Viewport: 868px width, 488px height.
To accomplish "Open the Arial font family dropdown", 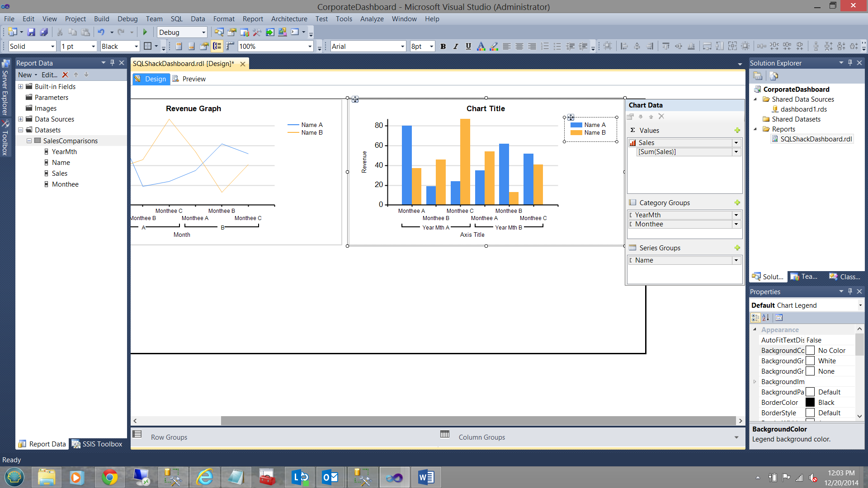I will click(x=402, y=46).
